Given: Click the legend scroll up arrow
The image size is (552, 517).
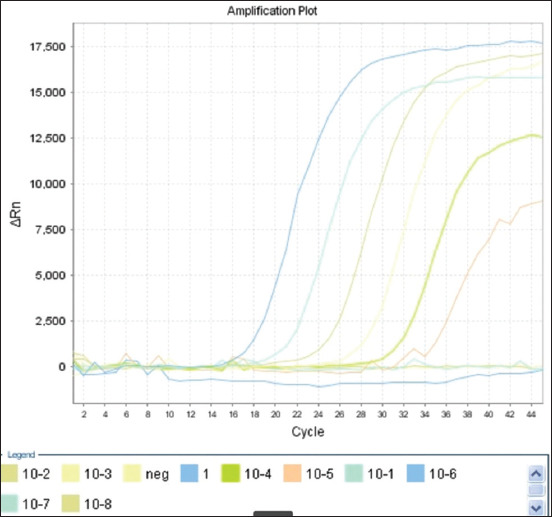Looking at the screenshot, I should pyautogui.click(x=537, y=474).
